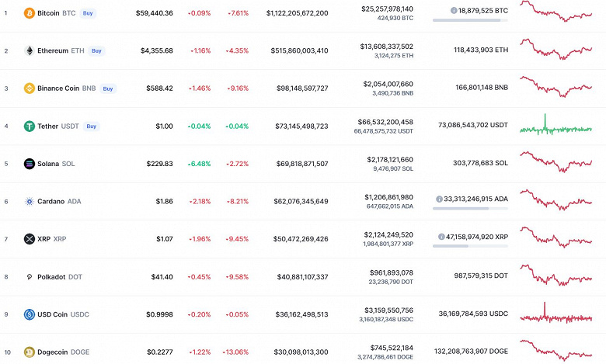Click the Cardano logo icon
The image size is (606, 364).
tap(30, 201)
